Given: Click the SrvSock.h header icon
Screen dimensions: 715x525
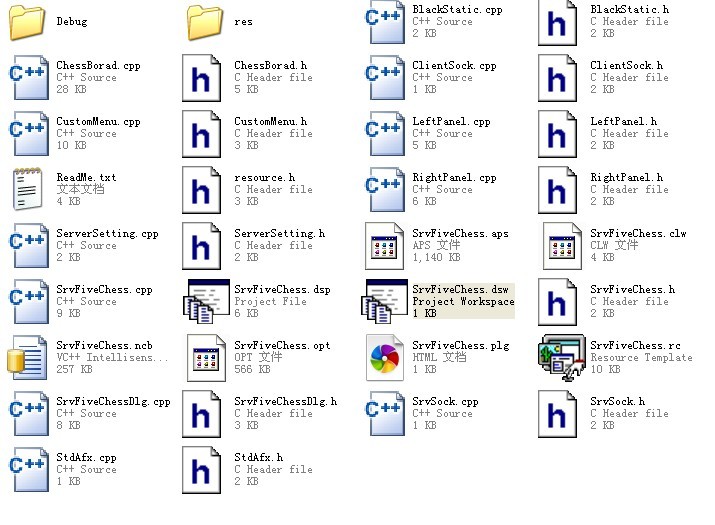Looking at the screenshot, I should point(557,414).
